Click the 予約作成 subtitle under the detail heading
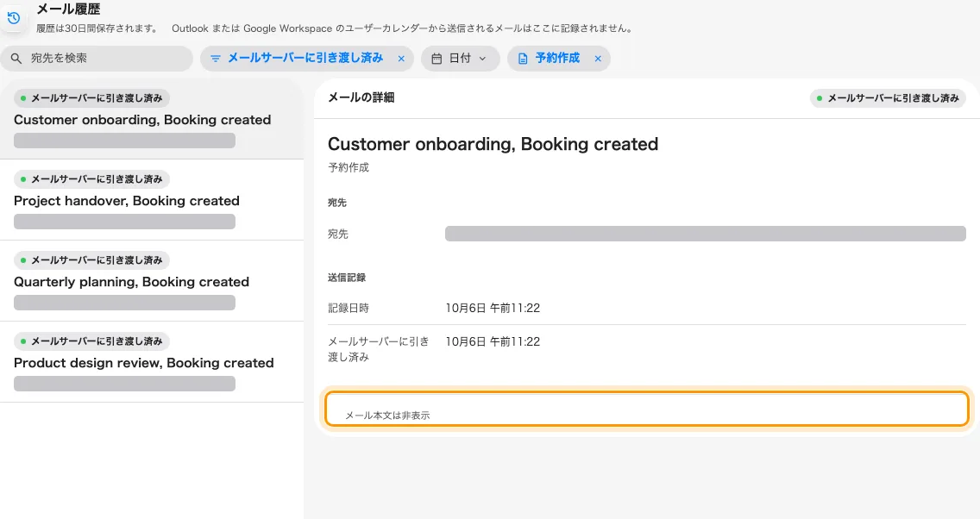Image resolution: width=980 pixels, height=519 pixels. [x=349, y=167]
